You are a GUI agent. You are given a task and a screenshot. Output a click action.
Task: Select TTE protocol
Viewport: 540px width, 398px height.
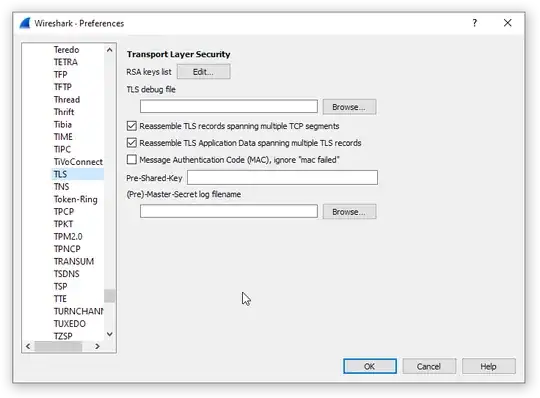[60, 298]
